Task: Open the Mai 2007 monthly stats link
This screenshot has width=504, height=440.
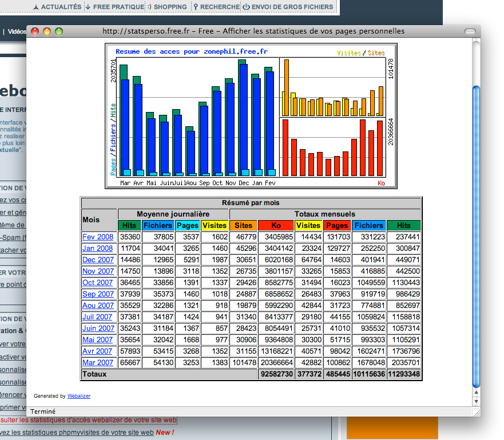Action: point(97,340)
